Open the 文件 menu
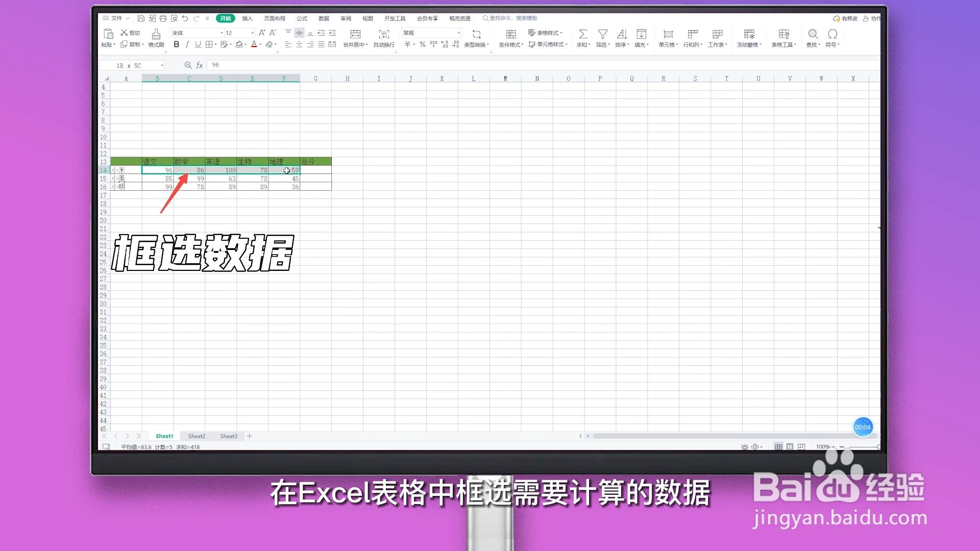980x551 pixels. click(116, 18)
